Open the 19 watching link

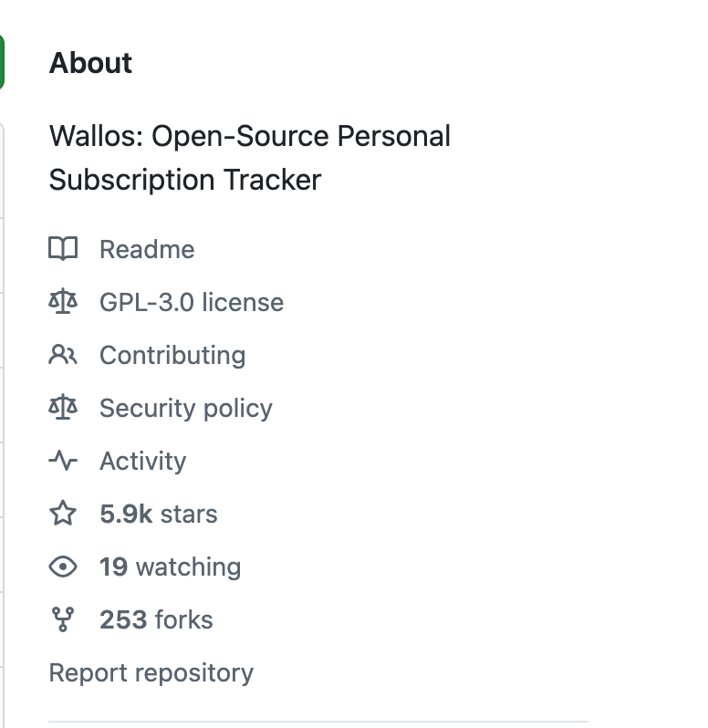pyautogui.click(x=170, y=567)
